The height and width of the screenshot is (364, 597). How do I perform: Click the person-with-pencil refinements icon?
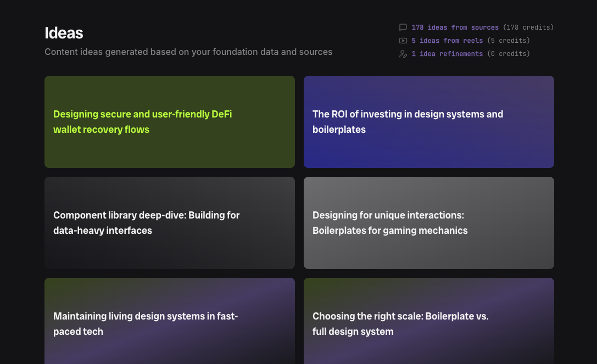tap(403, 54)
